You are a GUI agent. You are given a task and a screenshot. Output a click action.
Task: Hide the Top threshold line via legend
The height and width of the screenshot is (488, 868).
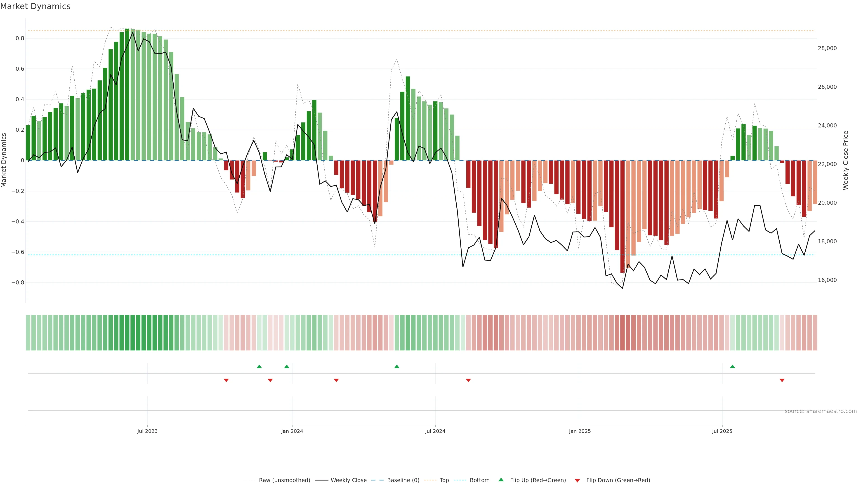click(444, 480)
